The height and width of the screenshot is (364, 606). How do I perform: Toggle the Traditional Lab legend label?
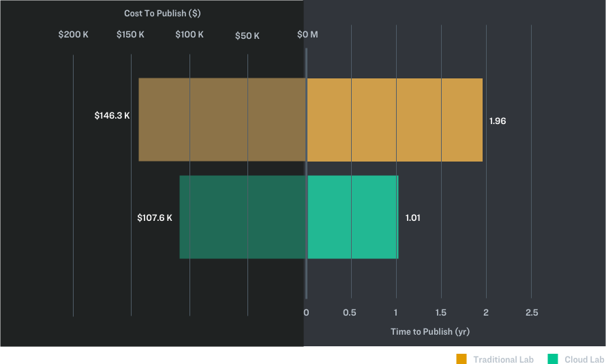click(x=503, y=359)
